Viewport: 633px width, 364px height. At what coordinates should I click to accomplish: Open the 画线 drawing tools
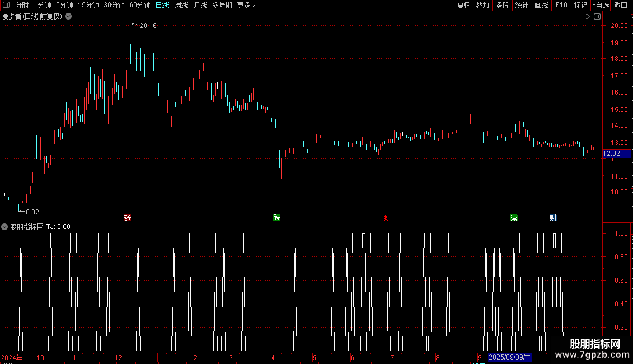tap(541, 5)
